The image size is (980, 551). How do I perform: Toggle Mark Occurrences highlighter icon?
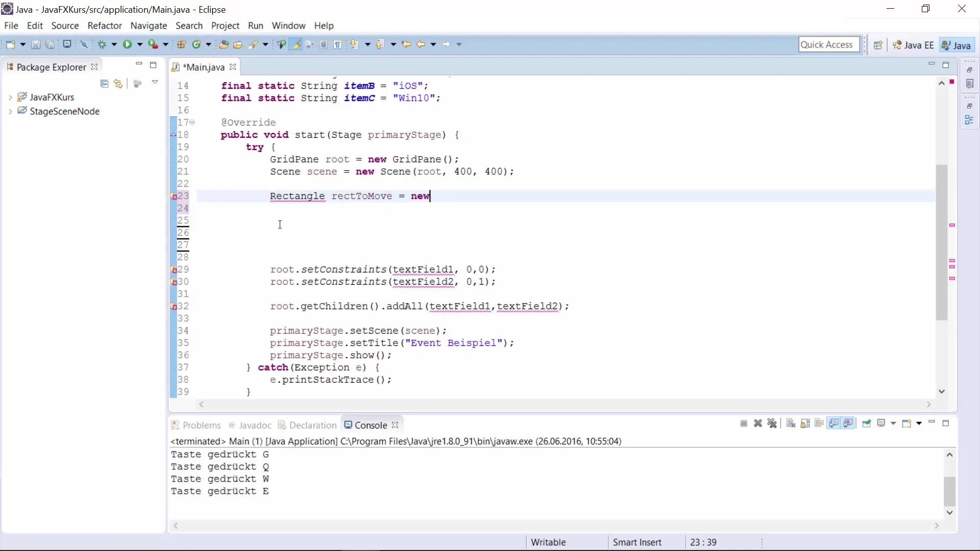click(x=296, y=44)
